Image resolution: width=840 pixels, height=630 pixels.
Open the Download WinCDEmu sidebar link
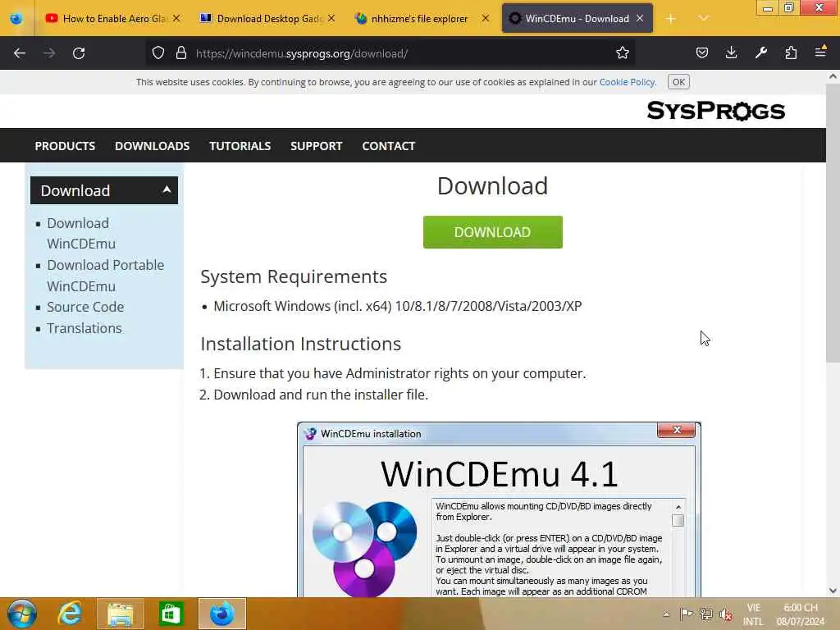point(81,233)
